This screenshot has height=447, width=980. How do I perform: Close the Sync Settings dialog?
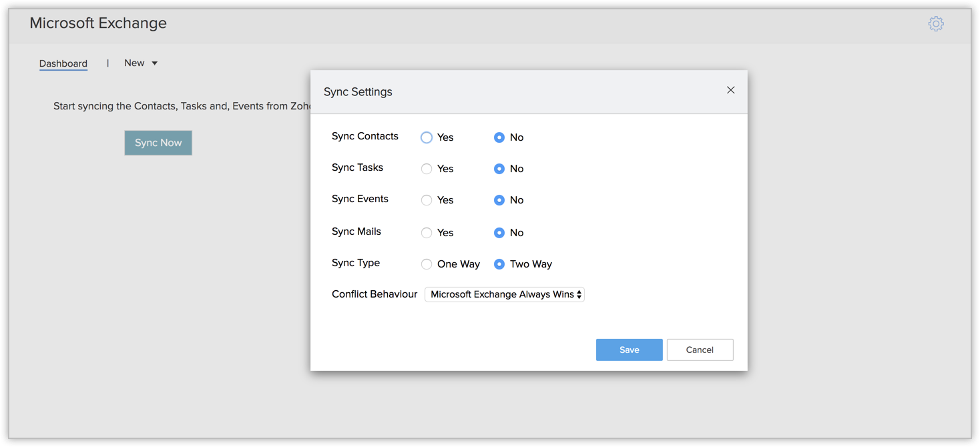pyautogui.click(x=730, y=90)
